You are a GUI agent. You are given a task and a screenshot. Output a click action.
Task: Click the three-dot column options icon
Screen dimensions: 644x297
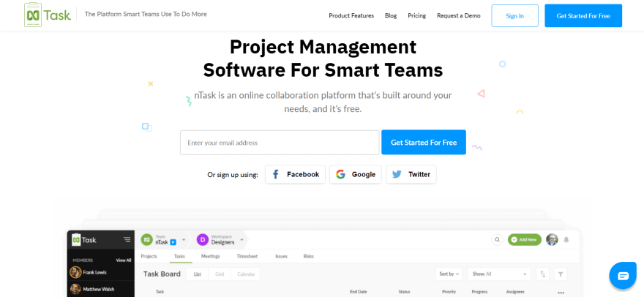pyautogui.click(x=561, y=292)
